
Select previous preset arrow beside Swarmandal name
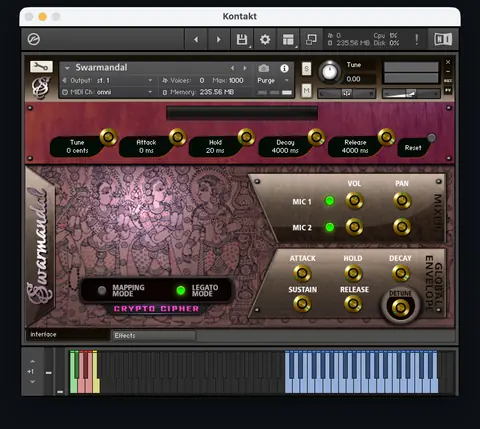pyautogui.click(x=232, y=68)
